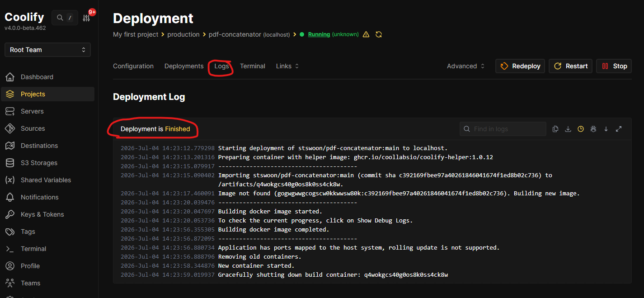This screenshot has height=298, width=644.
Task: Copy logs with the copy icon
Action: coord(555,129)
